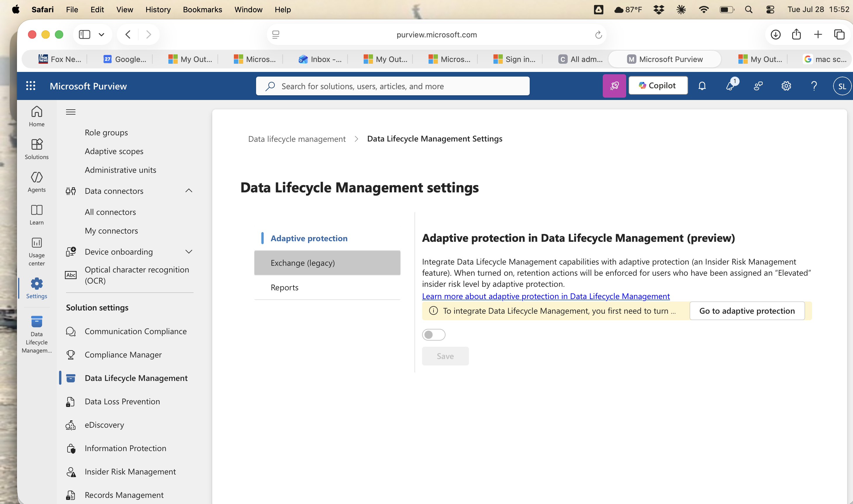Open notifications bell in Purview header
The image size is (853, 504).
tap(702, 86)
